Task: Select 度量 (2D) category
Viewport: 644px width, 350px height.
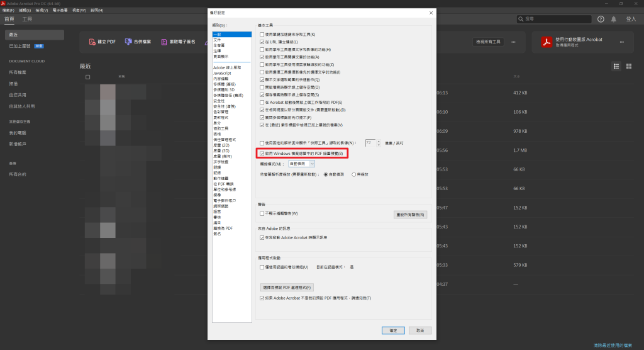Action: [231, 145]
